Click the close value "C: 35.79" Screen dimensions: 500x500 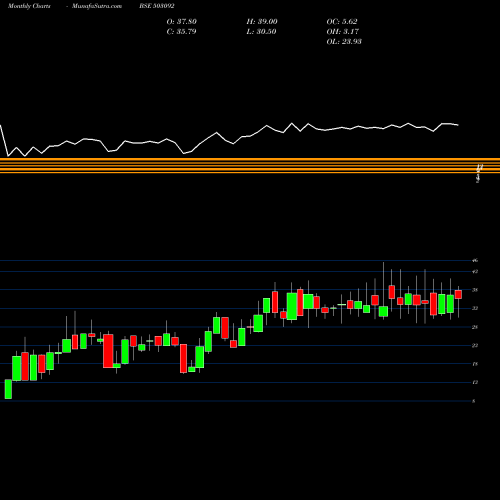(x=181, y=32)
